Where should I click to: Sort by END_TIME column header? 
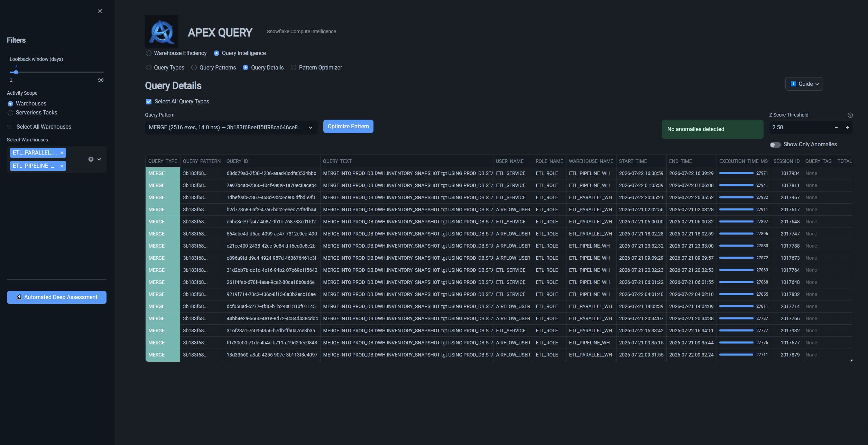[691, 161]
